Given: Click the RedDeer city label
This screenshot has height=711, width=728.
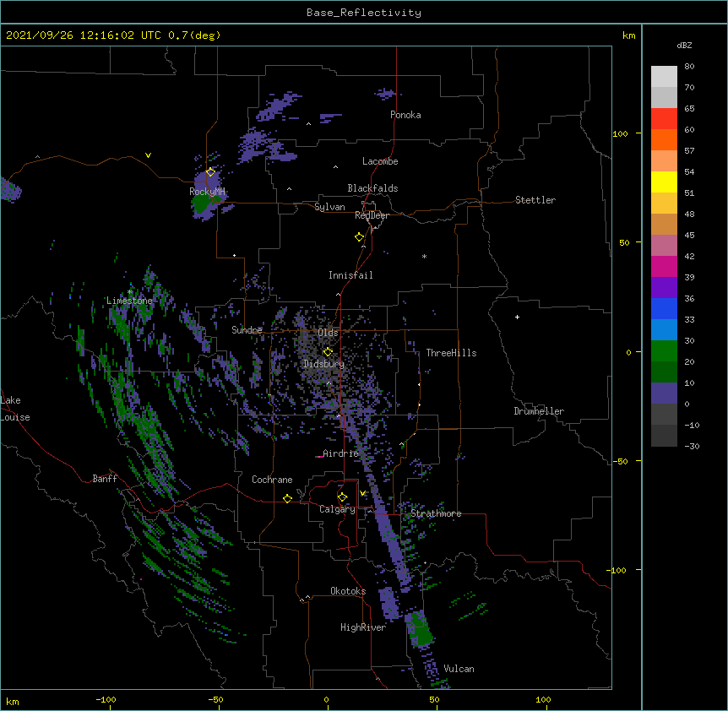Looking at the screenshot, I should 372,215.
